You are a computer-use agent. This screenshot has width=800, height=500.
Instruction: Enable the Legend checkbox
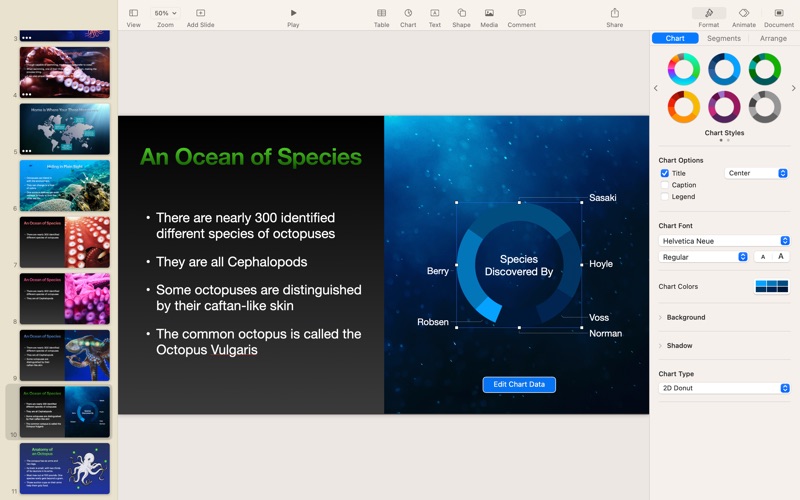[665, 197]
